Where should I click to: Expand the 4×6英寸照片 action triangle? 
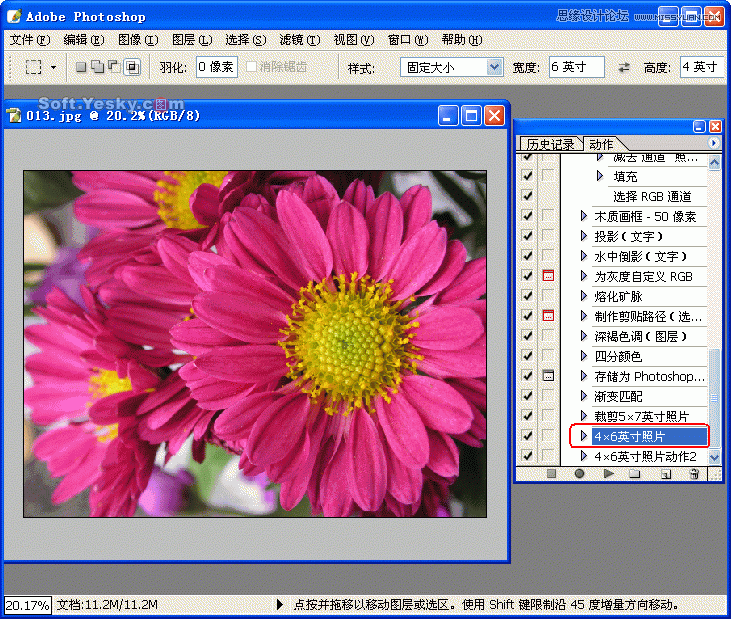point(584,436)
